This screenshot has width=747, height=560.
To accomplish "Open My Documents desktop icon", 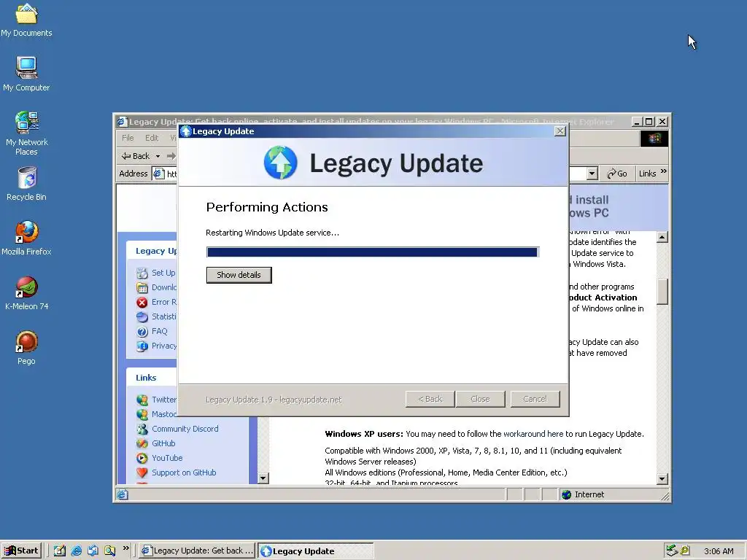I will point(26,20).
